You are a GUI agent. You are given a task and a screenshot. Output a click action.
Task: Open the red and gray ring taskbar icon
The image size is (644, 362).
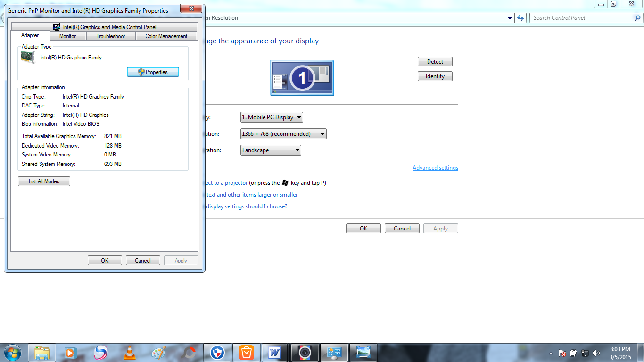point(189,353)
